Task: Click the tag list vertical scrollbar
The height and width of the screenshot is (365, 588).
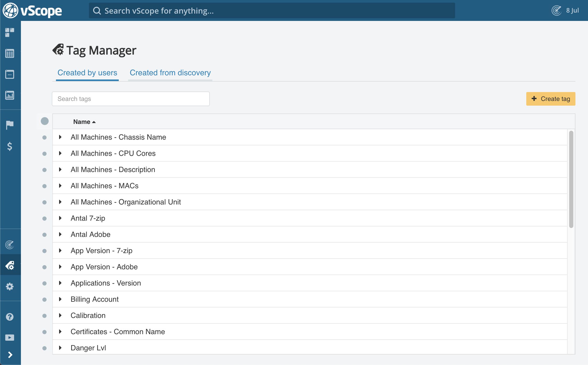Action: 571,179
